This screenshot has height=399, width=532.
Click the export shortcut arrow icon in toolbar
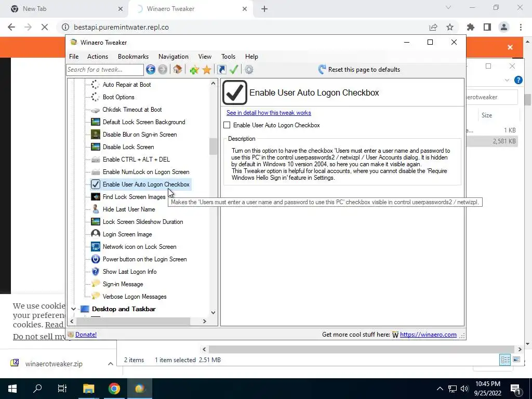click(x=222, y=70)
